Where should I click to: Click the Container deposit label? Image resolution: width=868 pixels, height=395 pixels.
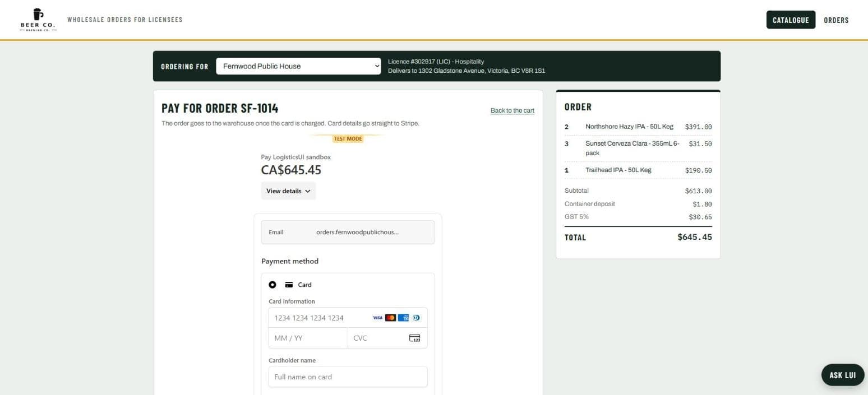pyautogui.click(x=590, y=204)
